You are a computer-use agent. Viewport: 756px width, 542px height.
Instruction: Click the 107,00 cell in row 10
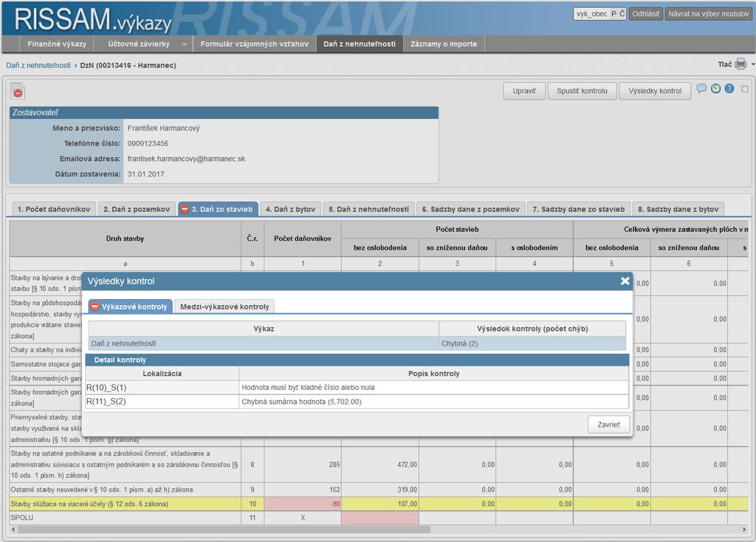pyautogui.click(x=380, y=504)
